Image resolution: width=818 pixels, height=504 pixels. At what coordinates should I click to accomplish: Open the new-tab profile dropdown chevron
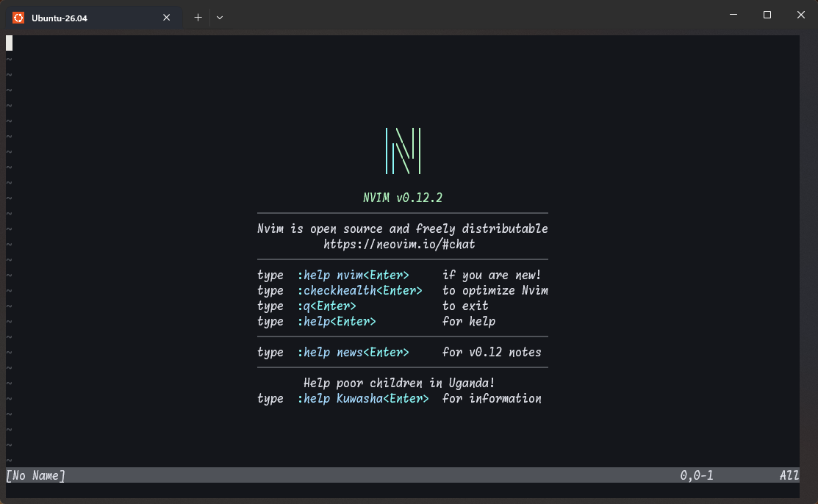tap(220, 18)
